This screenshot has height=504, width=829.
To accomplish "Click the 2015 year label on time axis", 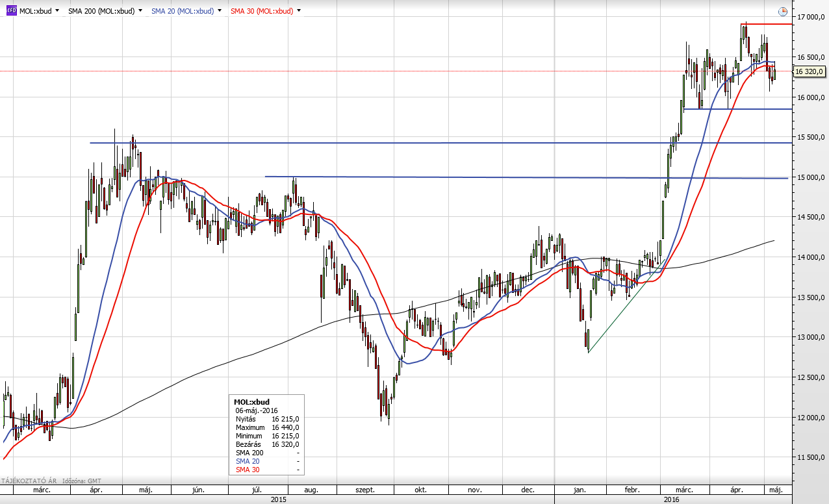I will [278, 499].
